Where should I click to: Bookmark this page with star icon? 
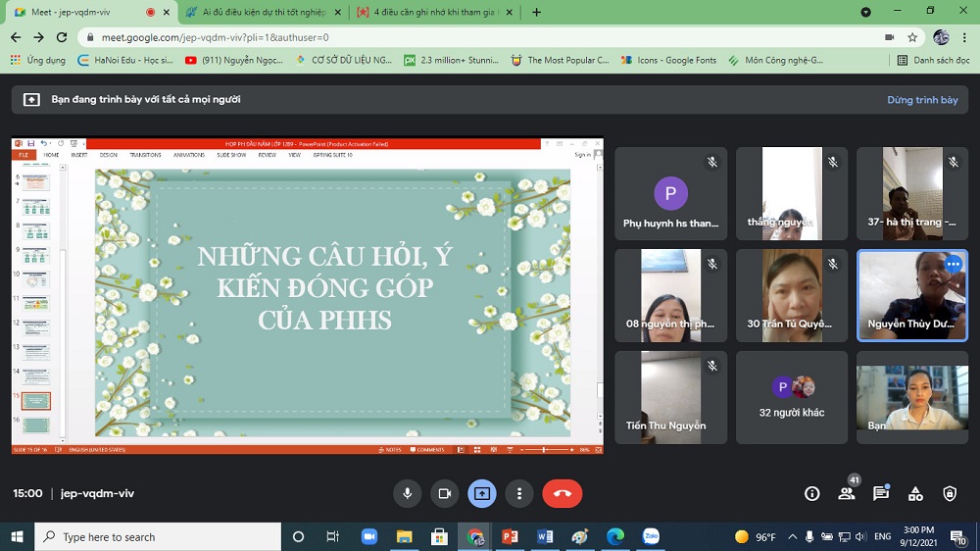[912, 37]
